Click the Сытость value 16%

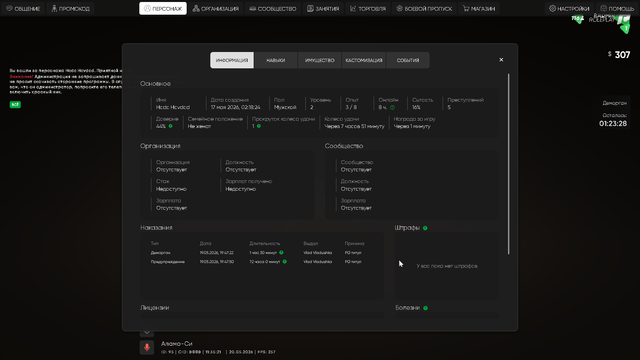pyautogui.click(x=416, y=107)
